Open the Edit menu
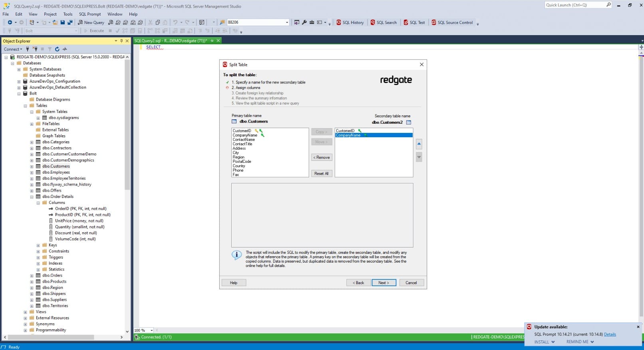The width and height of the screenshot is (644, 350). pyautogui.click(x=19, y=14)
